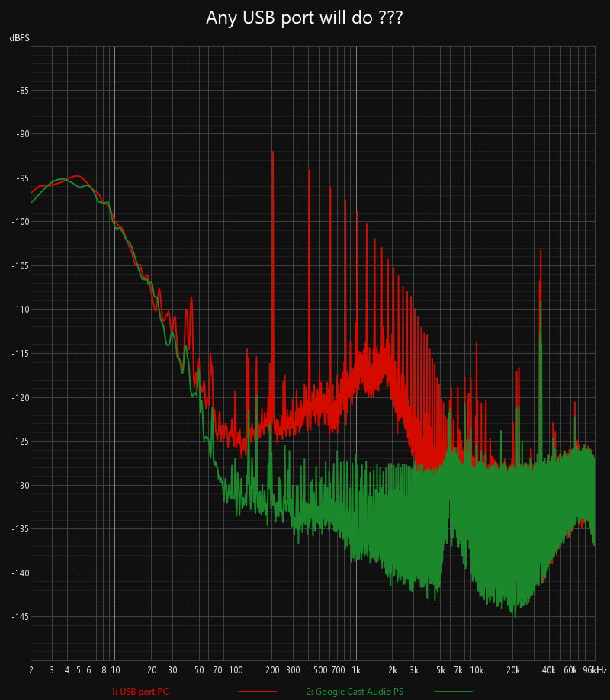Viewport: 610px width, 700px height.
Task: Click the low-frequency curve peak near 5 Hz
Action: click(x=76, y=176)
